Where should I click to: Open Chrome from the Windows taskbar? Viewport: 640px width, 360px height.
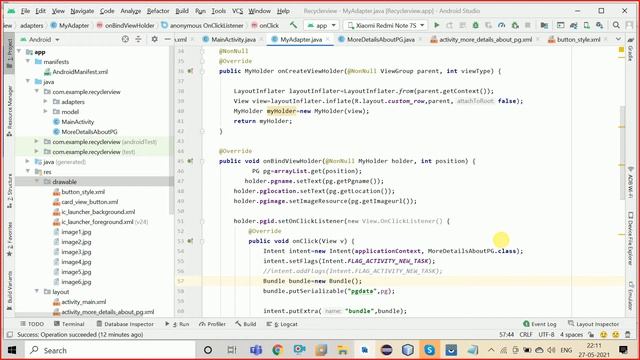[x=278, y=350]
